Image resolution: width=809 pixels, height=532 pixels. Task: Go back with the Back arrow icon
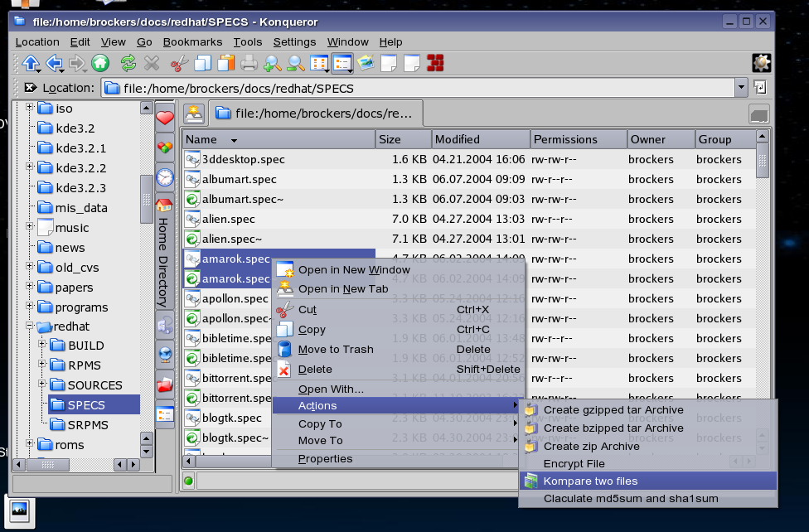tap(54, 64)
